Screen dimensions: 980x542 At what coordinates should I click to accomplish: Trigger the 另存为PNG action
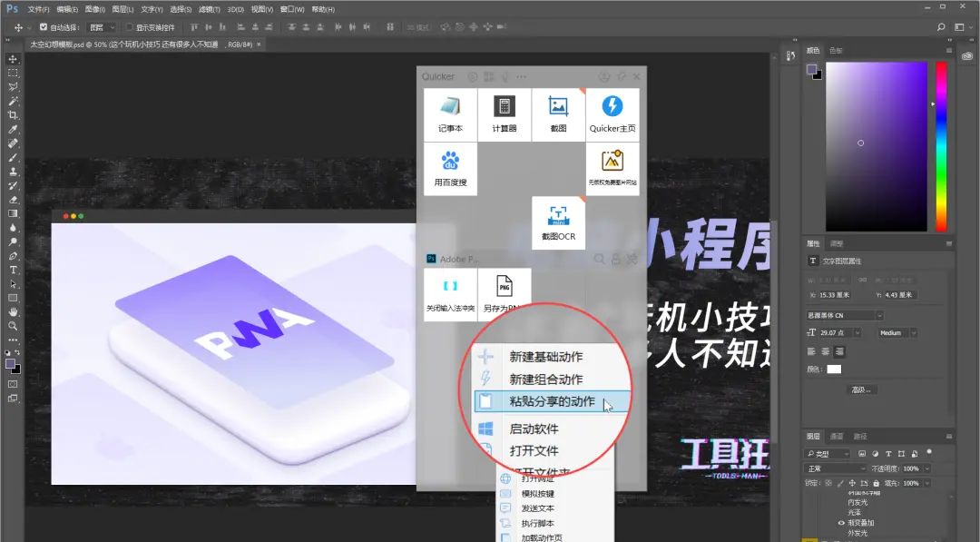click(x=504, y=291)
